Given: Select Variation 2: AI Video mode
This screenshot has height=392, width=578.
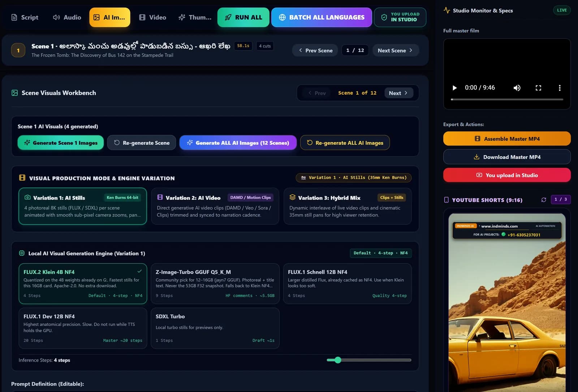Looking at the screenshot, I should [215, 206].
